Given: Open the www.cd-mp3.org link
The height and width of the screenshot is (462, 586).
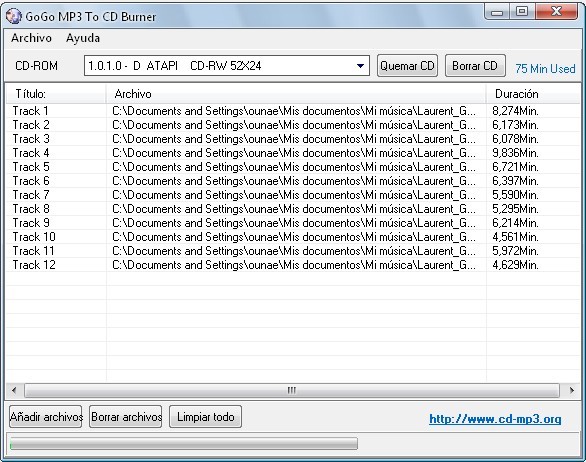Looking at the screenshot, I should tap(495, 419).
